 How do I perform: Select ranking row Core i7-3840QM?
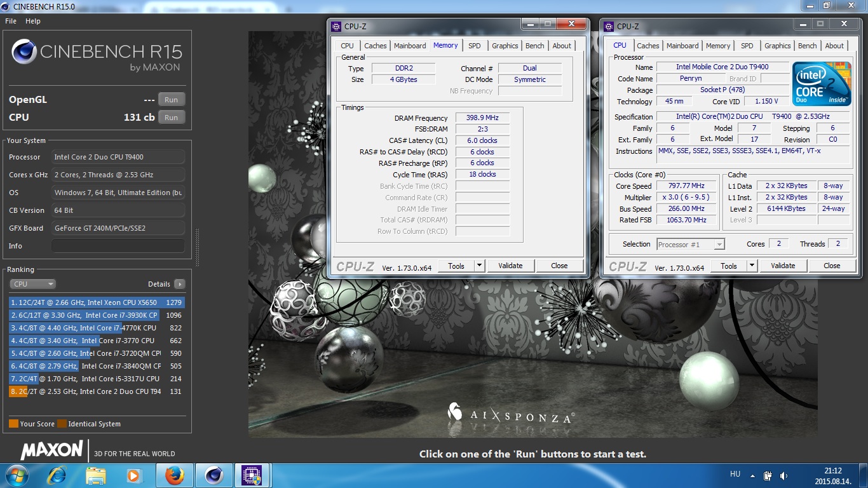point(97,366)
